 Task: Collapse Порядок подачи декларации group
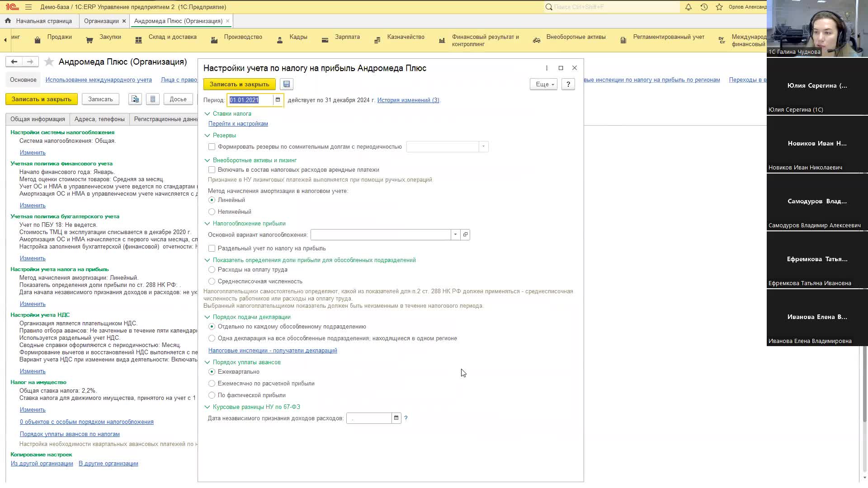(207, 317)
